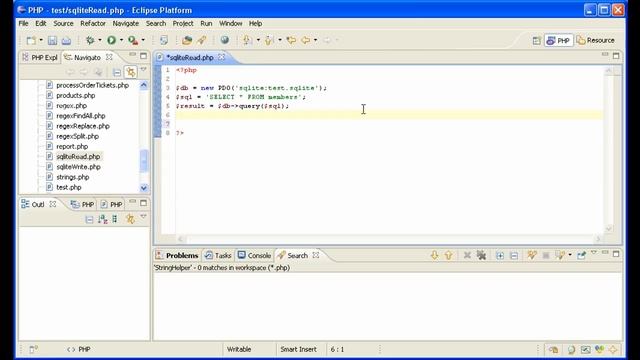Screen dimensions: 640x360
Task: Toggle Link with Editor in Navigator
Action: click(131, 72)
